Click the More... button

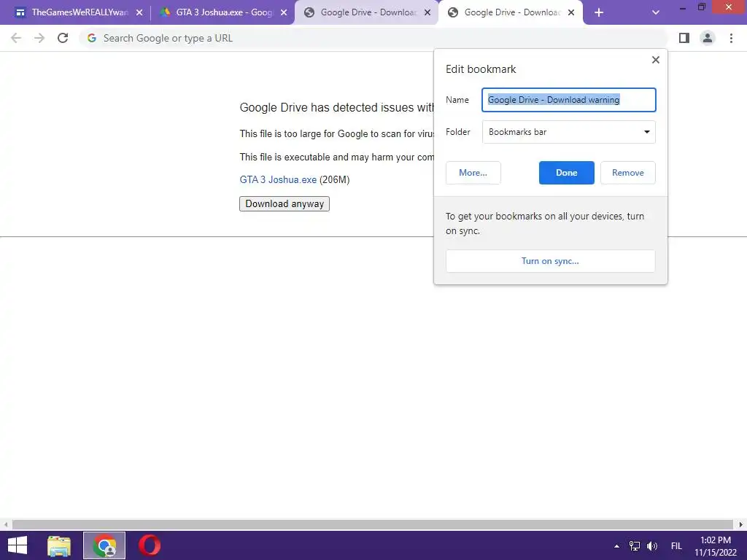pyautogui.click(x=473, y=173)
